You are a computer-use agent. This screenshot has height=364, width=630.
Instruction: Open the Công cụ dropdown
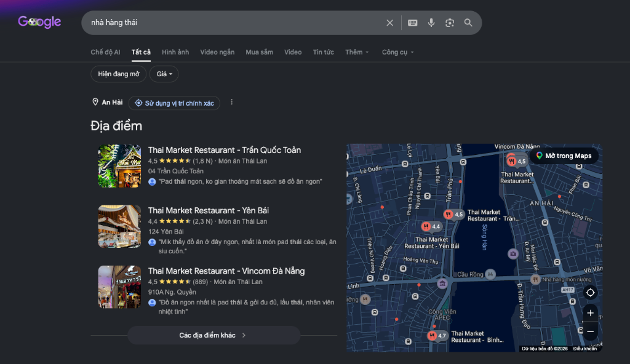click(x=398, y=52)
